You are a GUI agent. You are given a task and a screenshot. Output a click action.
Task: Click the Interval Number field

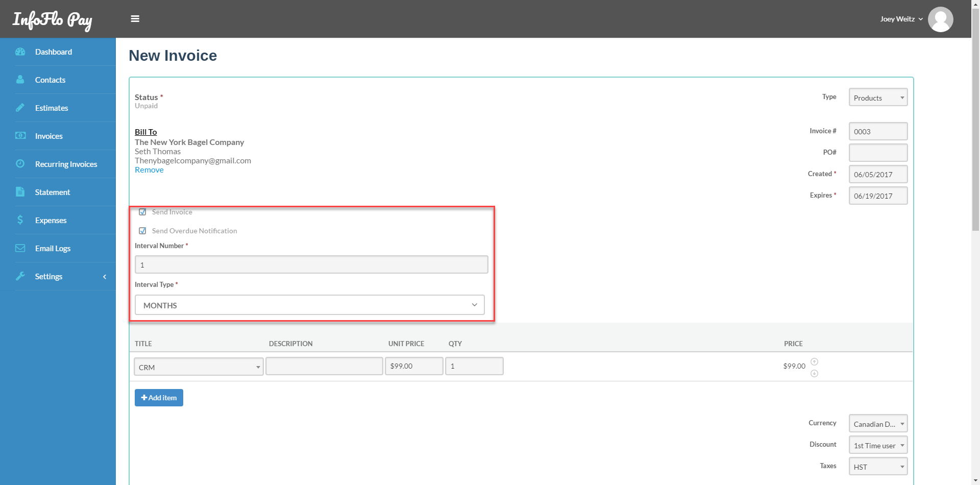[x=311, y=264]
